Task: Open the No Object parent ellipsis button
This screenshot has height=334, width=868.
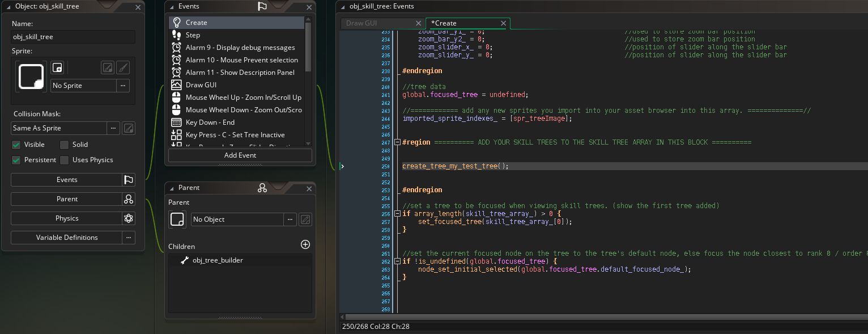Action: (x=290, y=219)
